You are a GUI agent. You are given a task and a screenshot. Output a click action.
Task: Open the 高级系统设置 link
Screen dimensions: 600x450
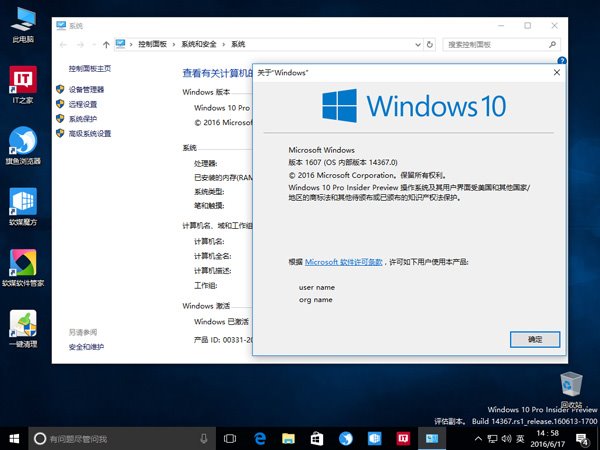click(x=90, y=134)
